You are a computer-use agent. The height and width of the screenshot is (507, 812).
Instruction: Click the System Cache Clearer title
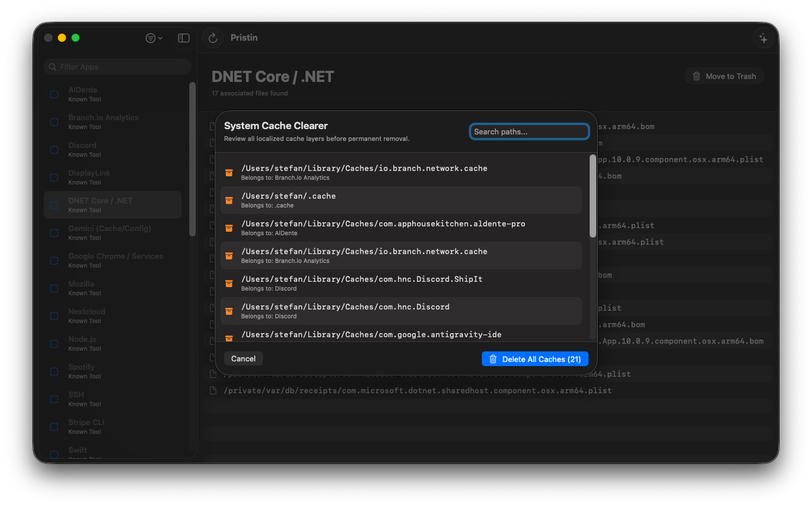(x=276, y=126)
